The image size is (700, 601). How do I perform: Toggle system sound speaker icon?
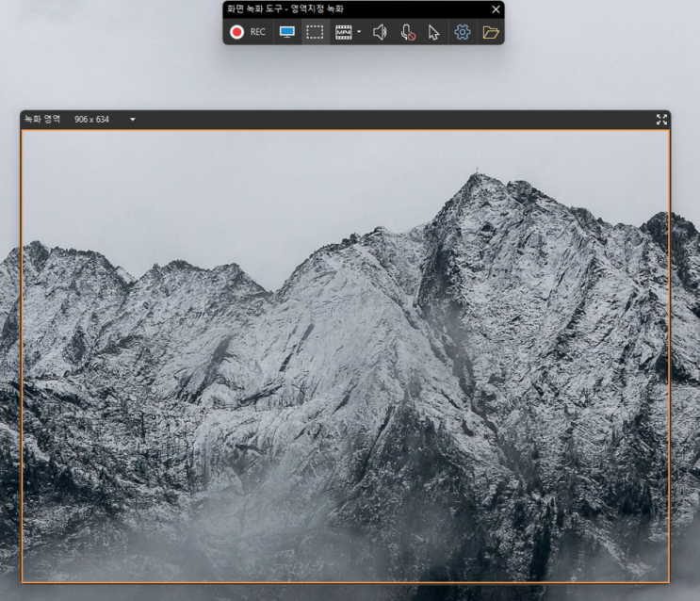pos(380,32)
